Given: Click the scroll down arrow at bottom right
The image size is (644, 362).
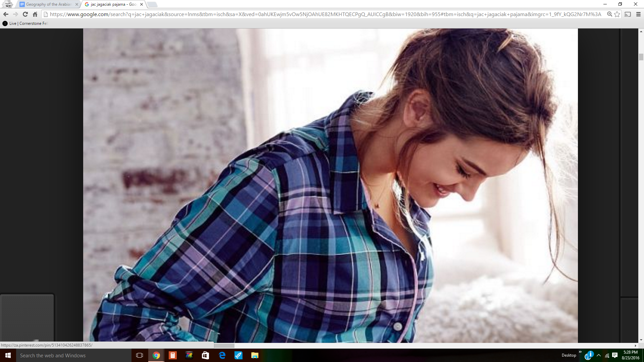Looking at the screenshot, I should click(641, 340).
